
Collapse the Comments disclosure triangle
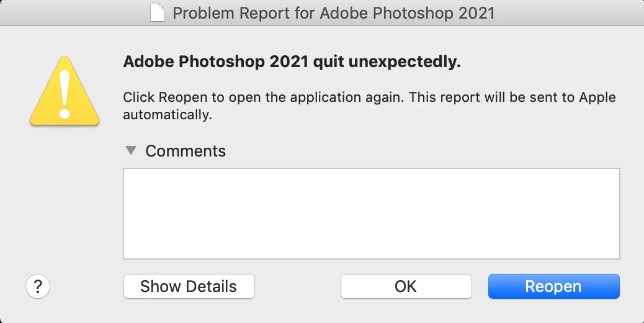(x=131, y=150)
